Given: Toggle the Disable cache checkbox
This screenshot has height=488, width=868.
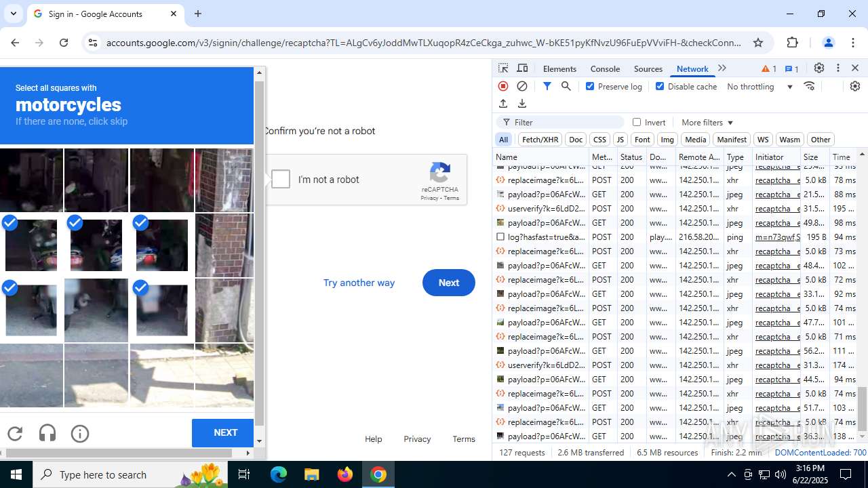Looking at the screenshot, I should [660, 86].
